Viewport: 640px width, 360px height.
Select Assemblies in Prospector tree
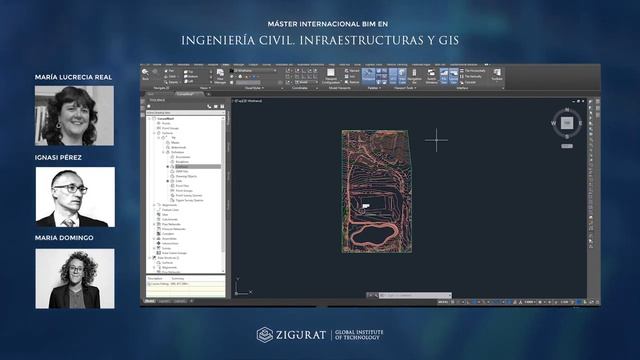pyautogui.click(x=169, y=239)
